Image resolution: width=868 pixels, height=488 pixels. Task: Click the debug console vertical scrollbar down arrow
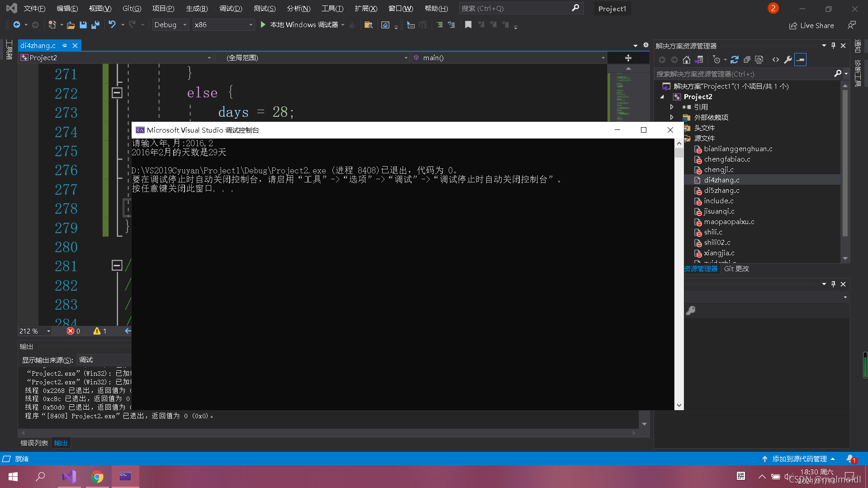point(679,406)
